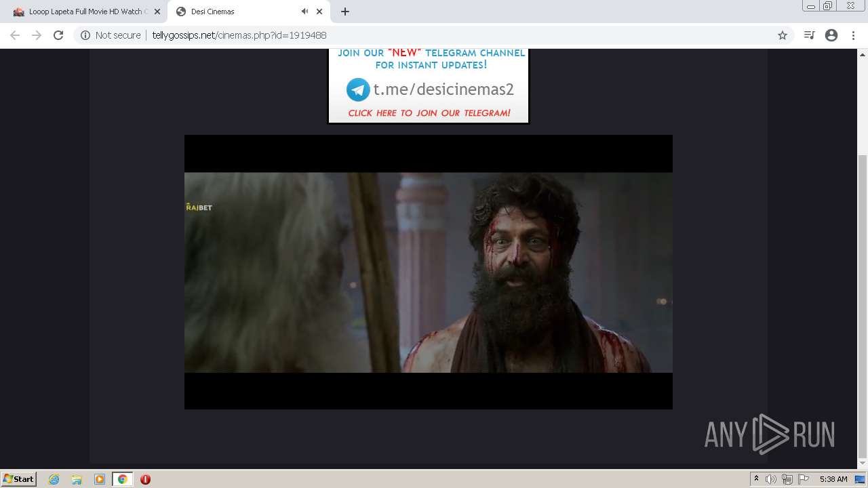The height and width of the screenshot is (488, 868).
Task: Show hidden system tray icons
Action: click(x=756, y=479)
